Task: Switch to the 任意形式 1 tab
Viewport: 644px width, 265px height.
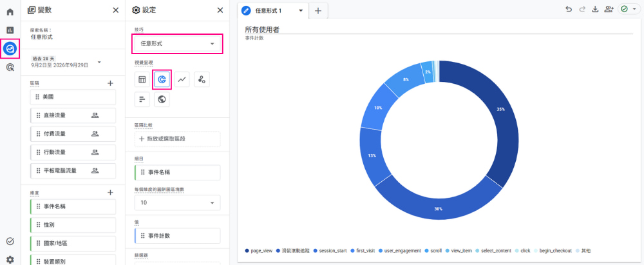Action: pos(268,11)
